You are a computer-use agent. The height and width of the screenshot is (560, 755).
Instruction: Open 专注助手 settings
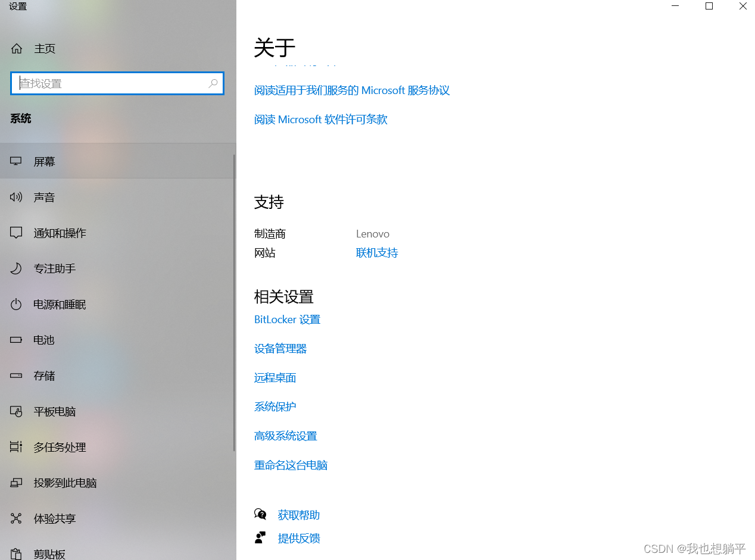[x=117, y=268]
